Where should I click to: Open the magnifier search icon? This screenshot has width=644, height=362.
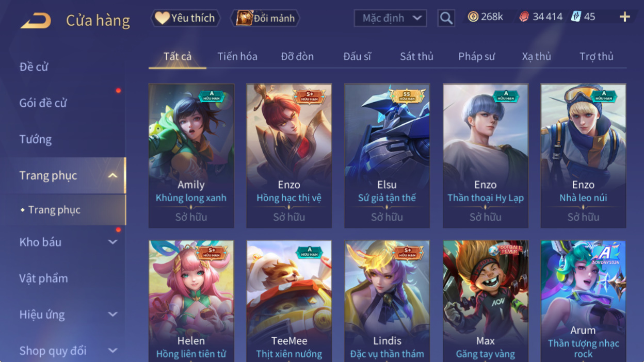coord(446,19)
